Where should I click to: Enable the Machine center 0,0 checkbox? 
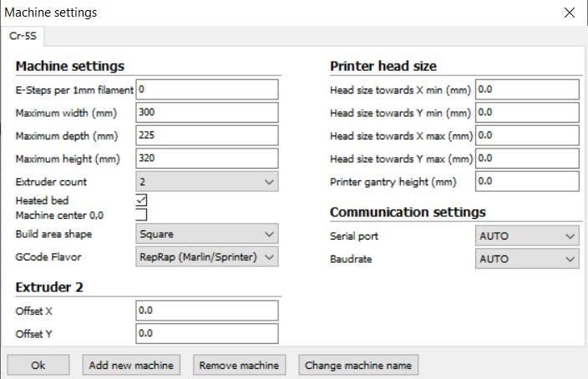coord(141,215)
